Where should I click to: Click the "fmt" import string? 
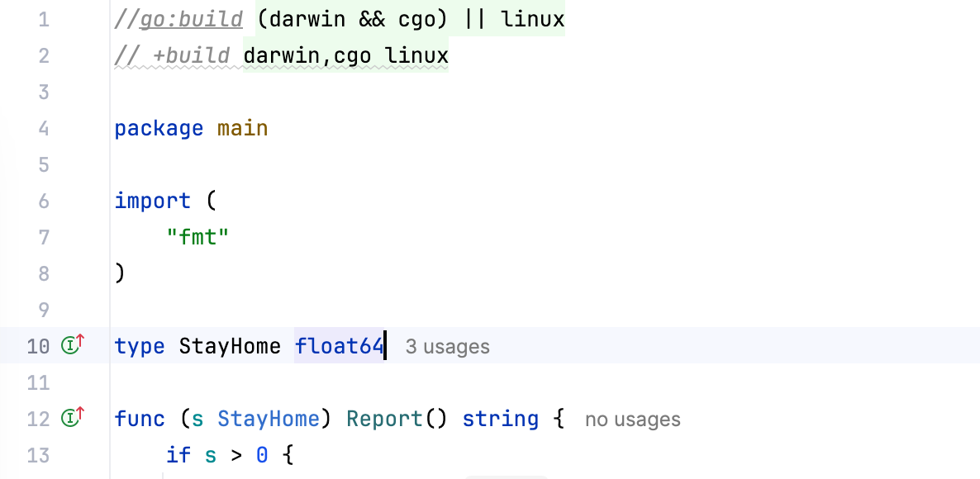click(197, 237)
